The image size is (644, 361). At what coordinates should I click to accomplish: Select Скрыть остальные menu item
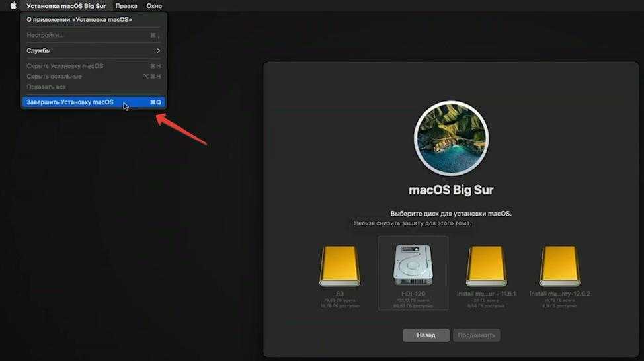pyautogui.click(x=54, y=77)
